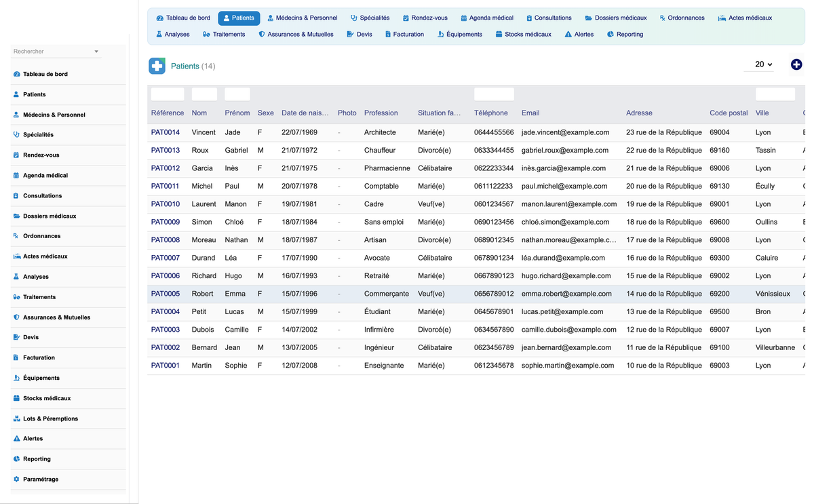Image resolution: width=814 pixels, height=504 pixels.
Task: Open Rendez-vous in top menu
Action: coord(425,18)
